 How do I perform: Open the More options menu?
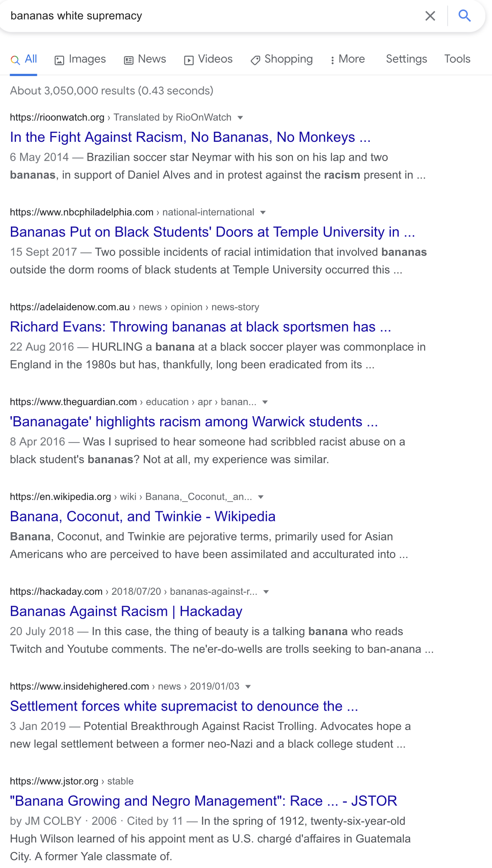click(347, 59)
